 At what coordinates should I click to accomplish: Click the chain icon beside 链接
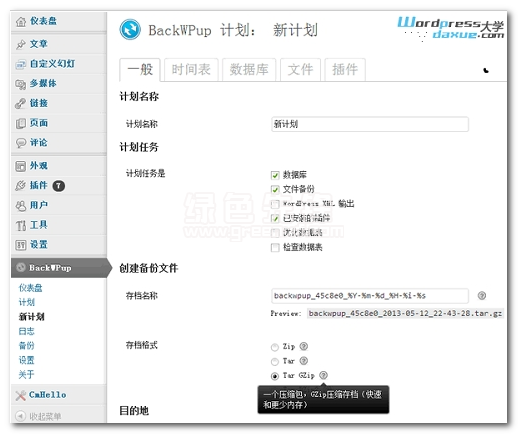pos(21,104)
